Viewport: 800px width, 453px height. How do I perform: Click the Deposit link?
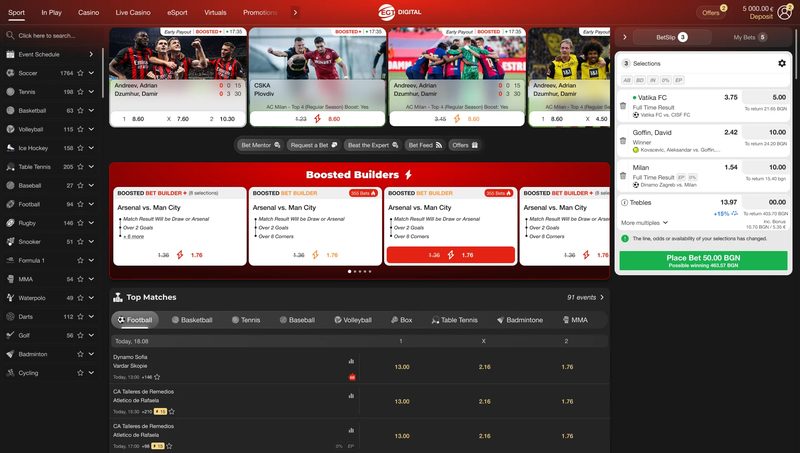[761, 17]
